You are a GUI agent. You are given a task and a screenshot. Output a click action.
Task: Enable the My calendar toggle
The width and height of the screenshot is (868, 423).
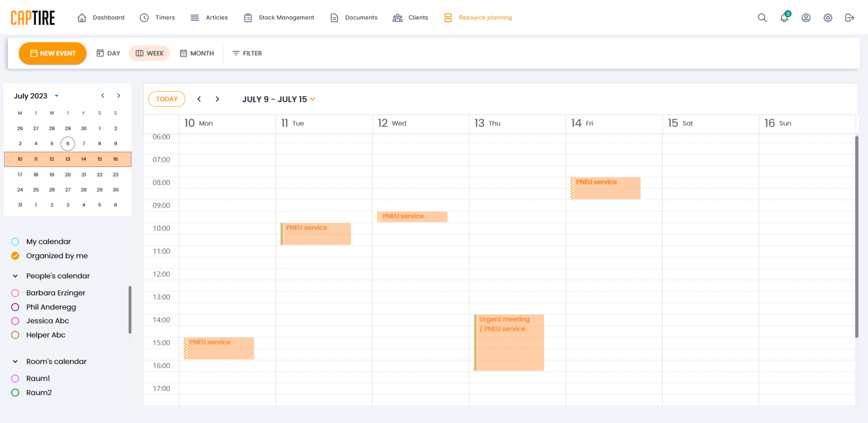pyautogui.click(x=15, y=242)
